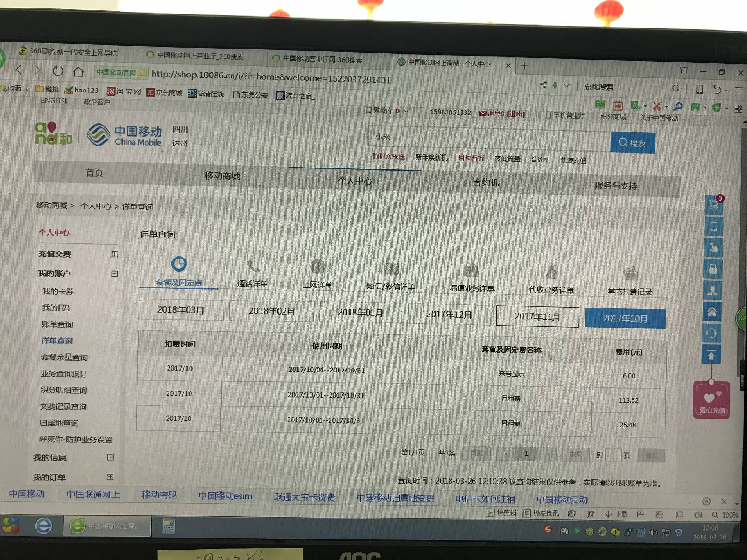Click the gear icon in the bottom links bar
Image resolution: width=747 pixels, height=560 pixels.
tap(706, 501)
